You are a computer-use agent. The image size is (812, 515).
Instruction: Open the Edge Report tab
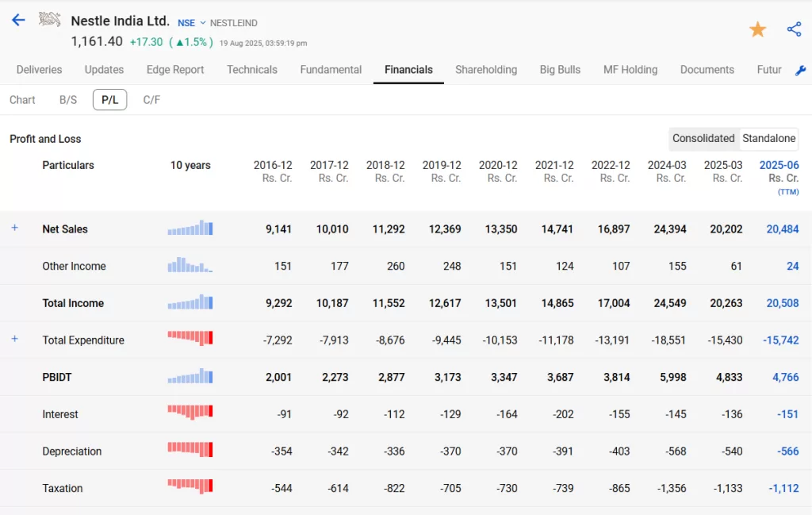click(x=175, y=69)
